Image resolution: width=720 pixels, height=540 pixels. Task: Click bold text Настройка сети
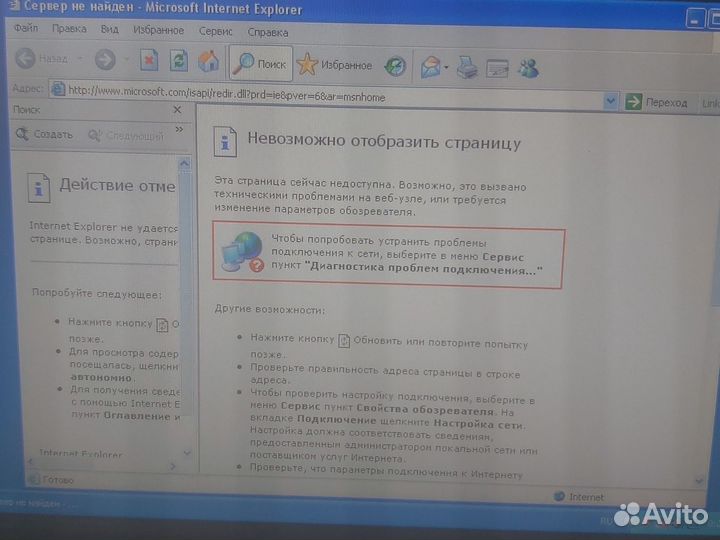coord(478,424)
